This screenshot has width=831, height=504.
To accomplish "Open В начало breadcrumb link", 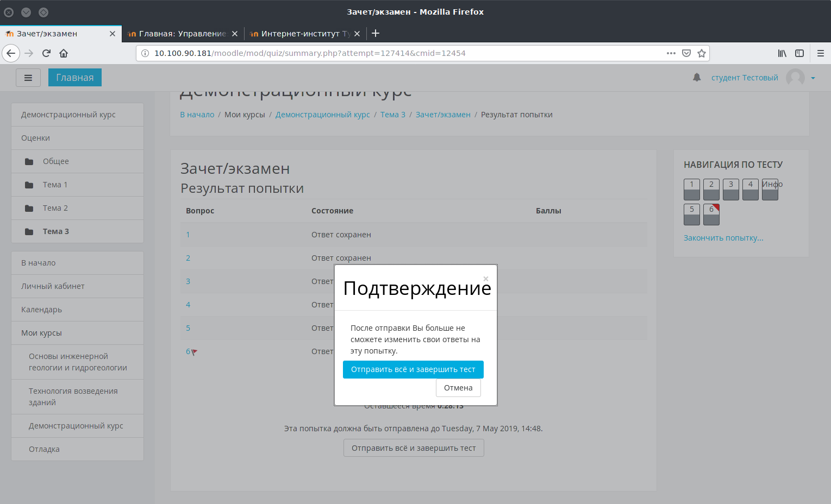I will pyautogui.click(x=197, y=115).
